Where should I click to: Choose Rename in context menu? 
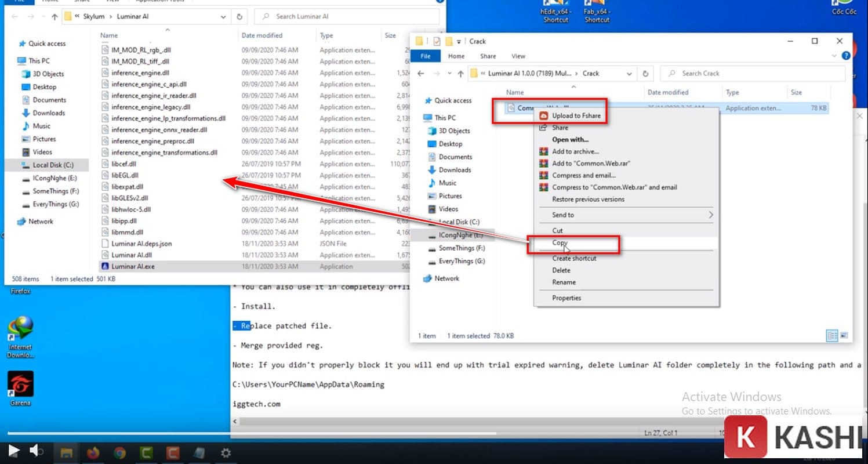(625, 282)
